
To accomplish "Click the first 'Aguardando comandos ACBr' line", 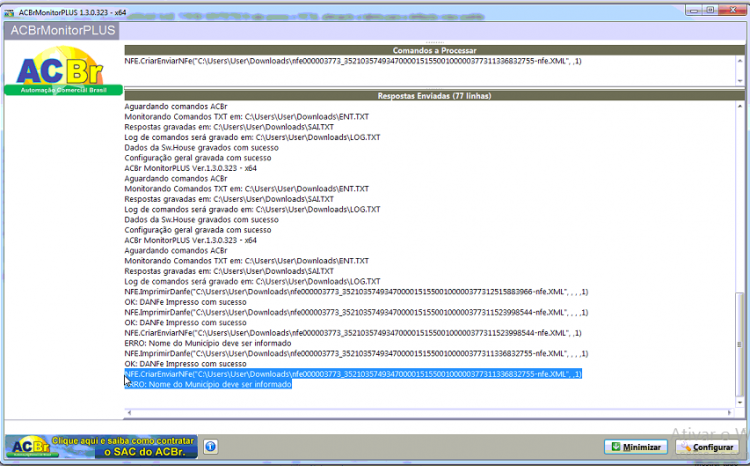I will point(176,106).
